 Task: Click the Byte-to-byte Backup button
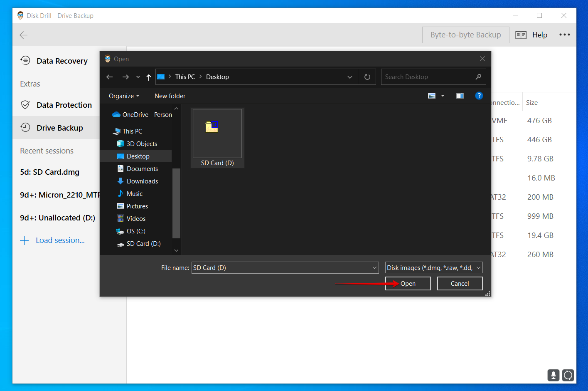pyautogui.click(x=465, y=35)
